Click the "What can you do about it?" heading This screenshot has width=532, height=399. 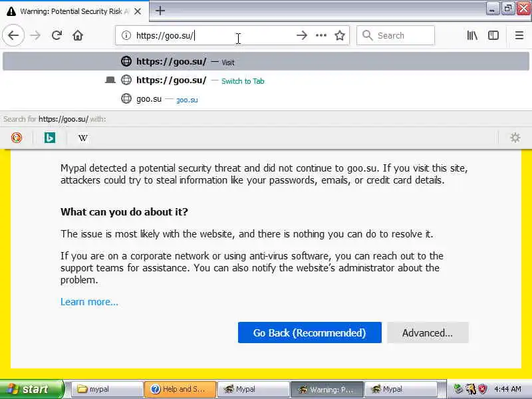click(x=124, y=212)
